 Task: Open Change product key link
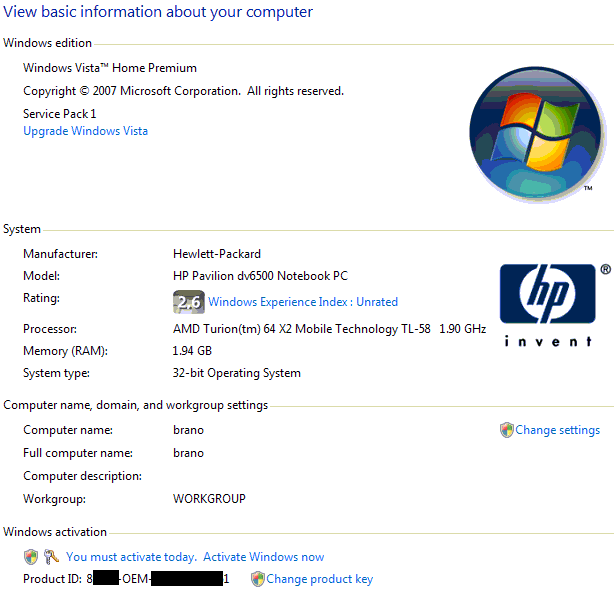pos(320,579)
